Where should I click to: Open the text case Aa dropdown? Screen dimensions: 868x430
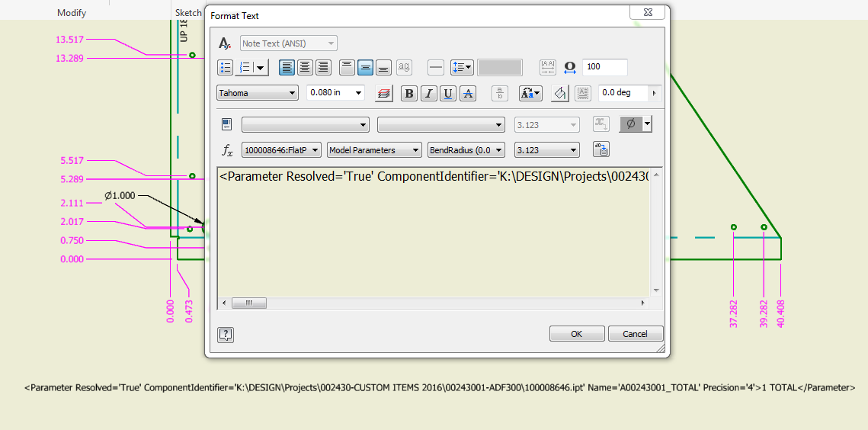(530, 94)
